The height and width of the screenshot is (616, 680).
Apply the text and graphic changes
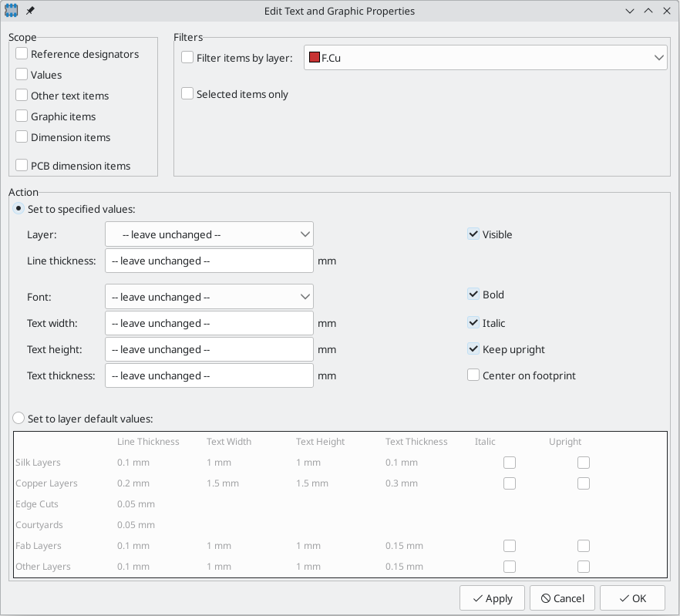492,597
